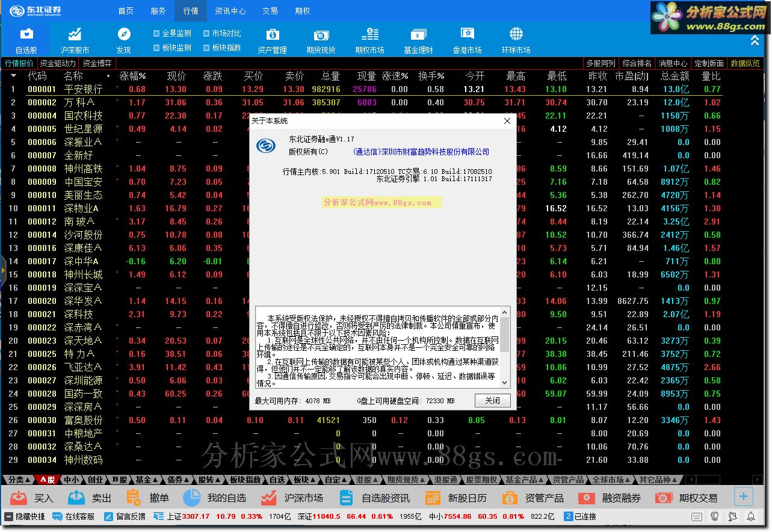The width and height of the screenshot is (772, 532).
Task: Open the 交易 menu
Action: [x=270, y=11]
